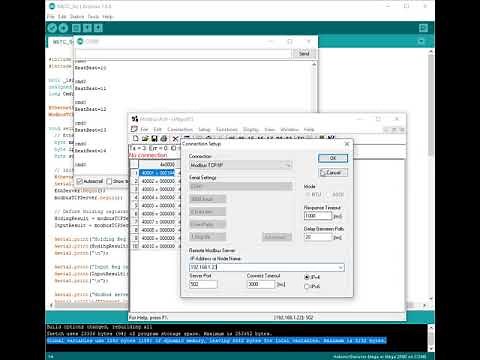Open the Arduino Help menu
The image size is (480, 360).
[108, 16]
